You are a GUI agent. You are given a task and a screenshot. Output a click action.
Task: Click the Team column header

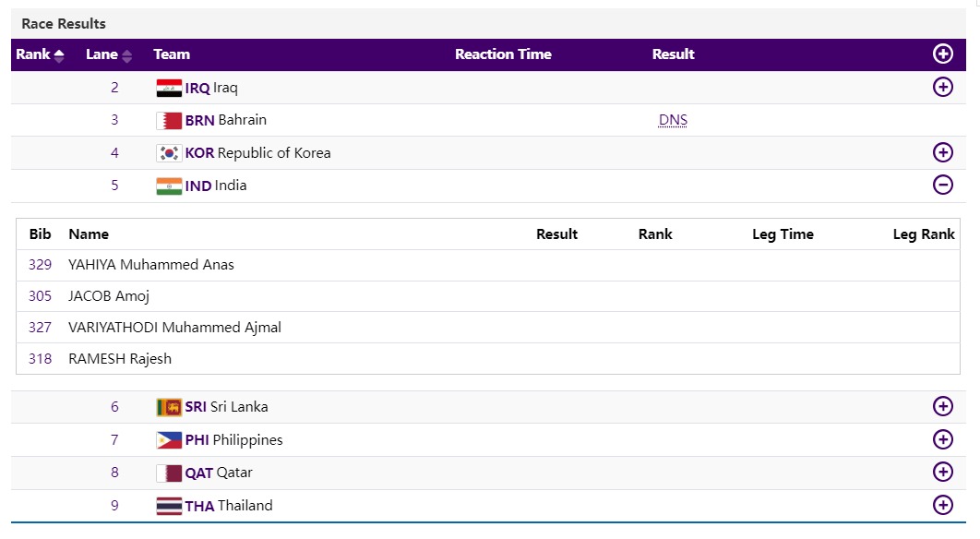pyautogui.click(x=172, y=54)
